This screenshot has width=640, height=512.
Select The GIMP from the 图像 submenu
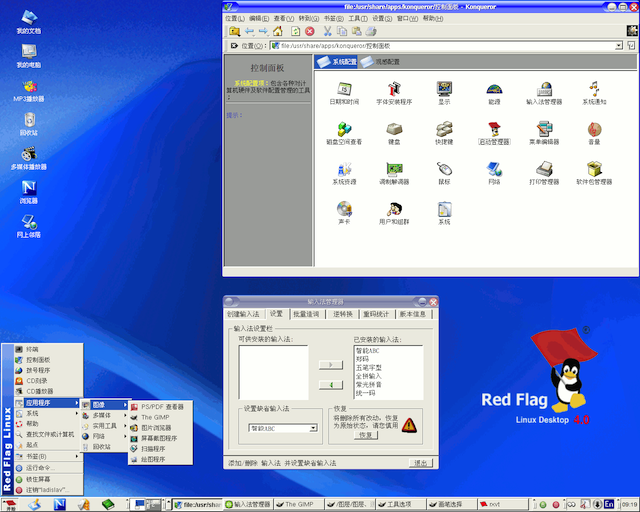tap(155, 417)
